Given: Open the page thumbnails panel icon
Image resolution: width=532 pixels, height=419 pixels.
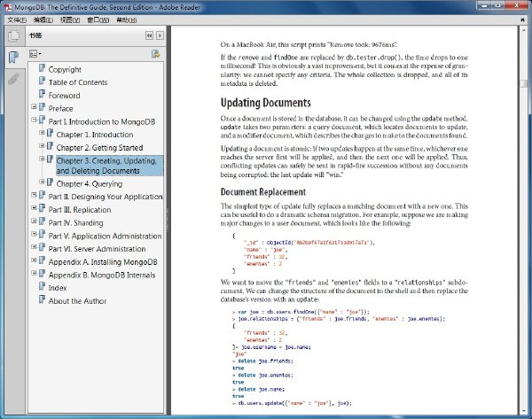Looking at the screenshot, I should [13, 35].
